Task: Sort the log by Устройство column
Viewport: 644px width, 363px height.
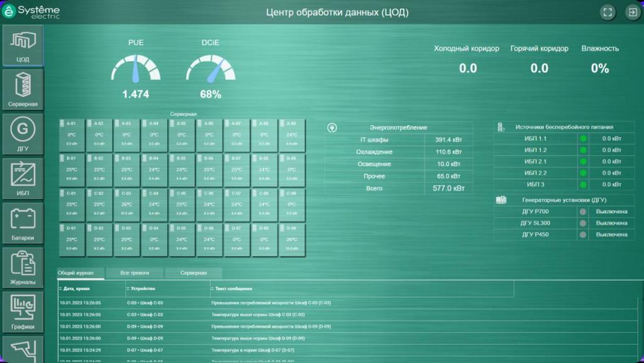Action: coord(167,289)
